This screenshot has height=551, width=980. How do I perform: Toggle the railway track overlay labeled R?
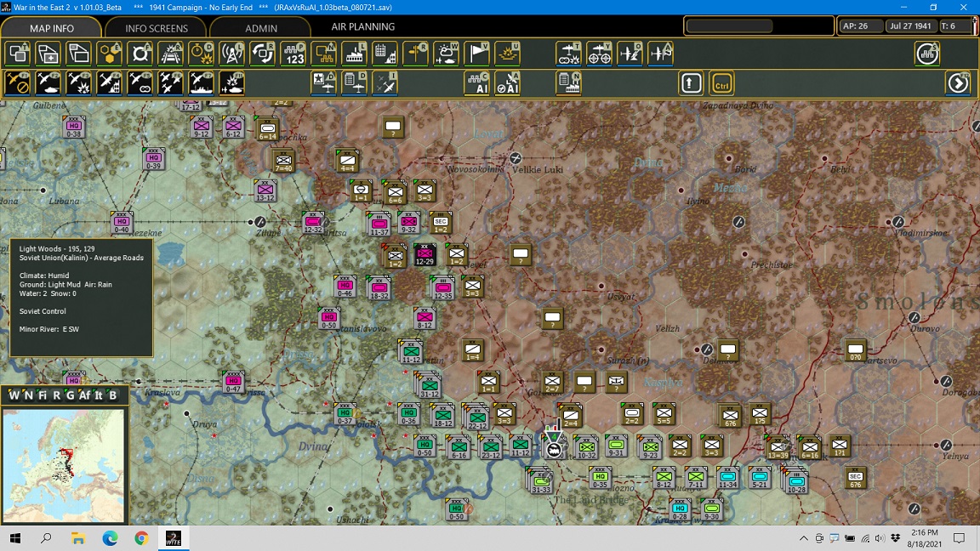(171, 54)
